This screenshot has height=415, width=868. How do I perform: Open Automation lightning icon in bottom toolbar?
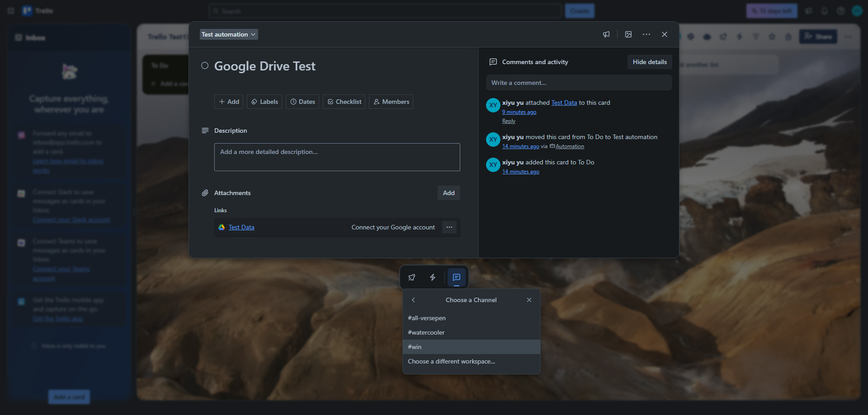pyautogui.click(x=433, y=277)
